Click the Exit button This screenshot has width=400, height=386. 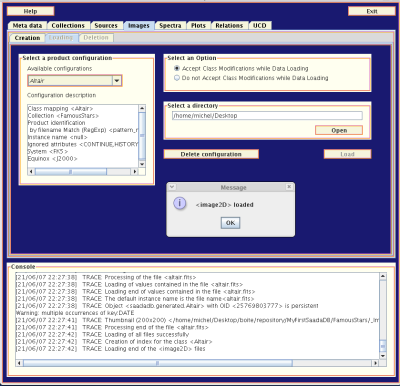[372, 11]
